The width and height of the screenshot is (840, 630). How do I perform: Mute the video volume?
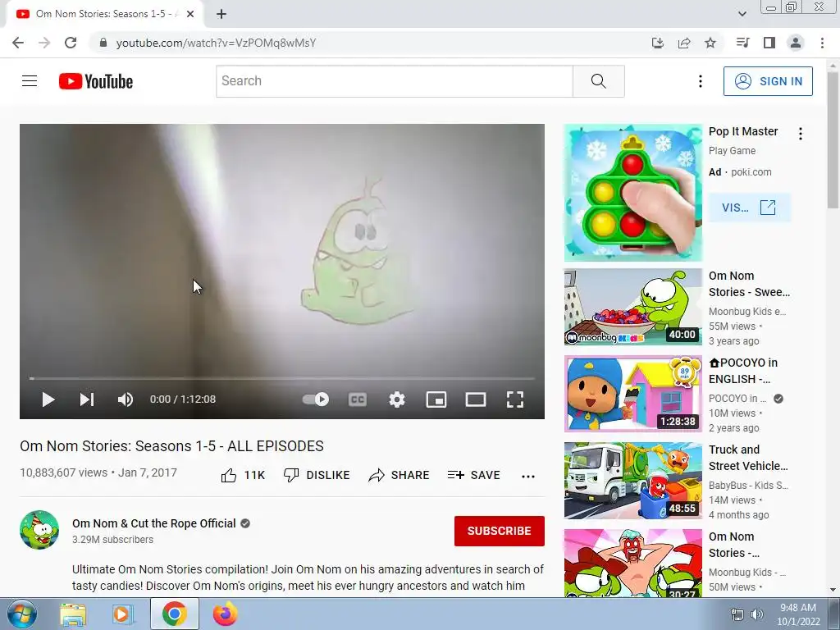coord(126,399)
